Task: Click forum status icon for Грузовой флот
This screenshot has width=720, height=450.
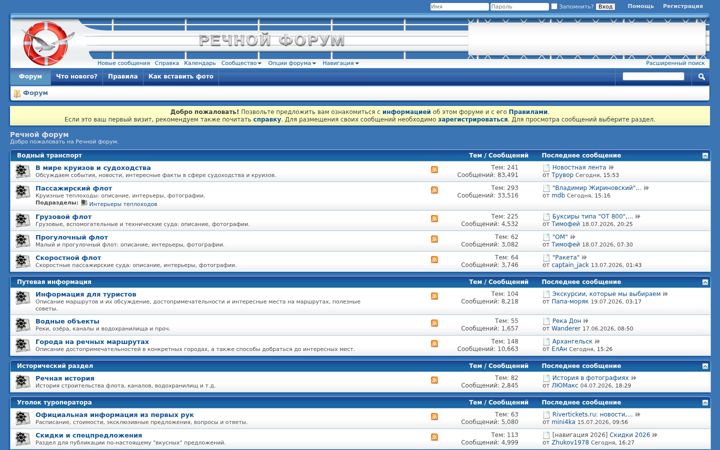Action: click(22, 220)
